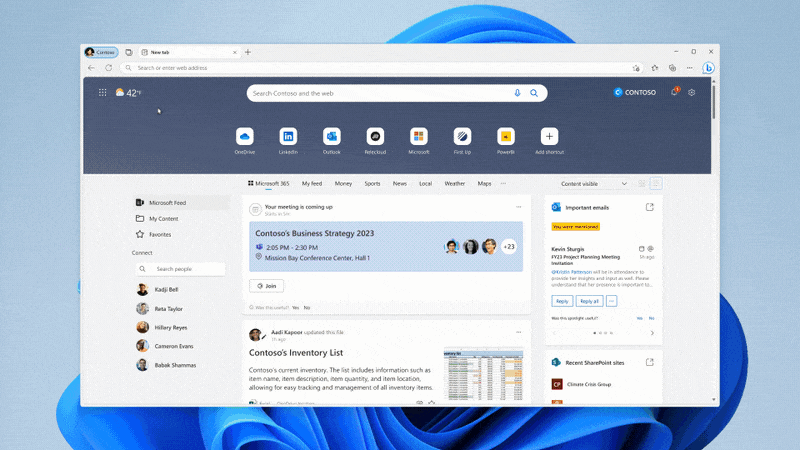This screenshot has height=450, width=800.
Task: Open the OneDrive shortcut
Action: (244, 136)
